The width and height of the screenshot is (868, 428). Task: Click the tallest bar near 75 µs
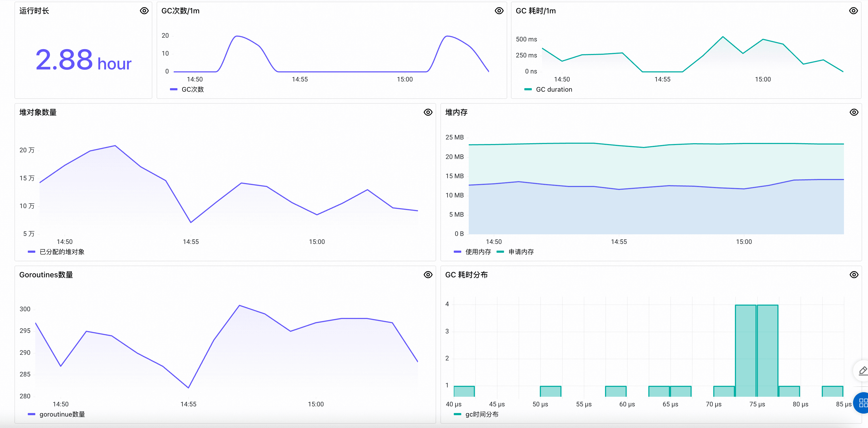click(745, 350)
